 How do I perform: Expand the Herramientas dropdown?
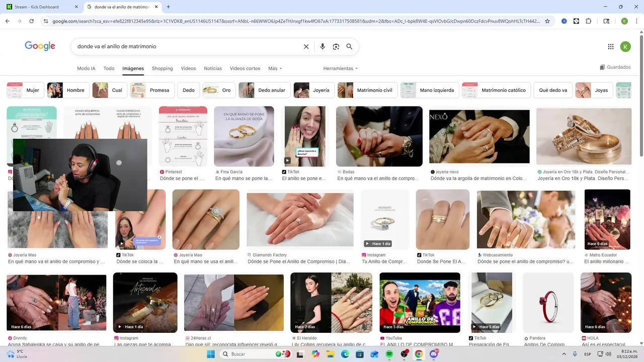point(341,68)
